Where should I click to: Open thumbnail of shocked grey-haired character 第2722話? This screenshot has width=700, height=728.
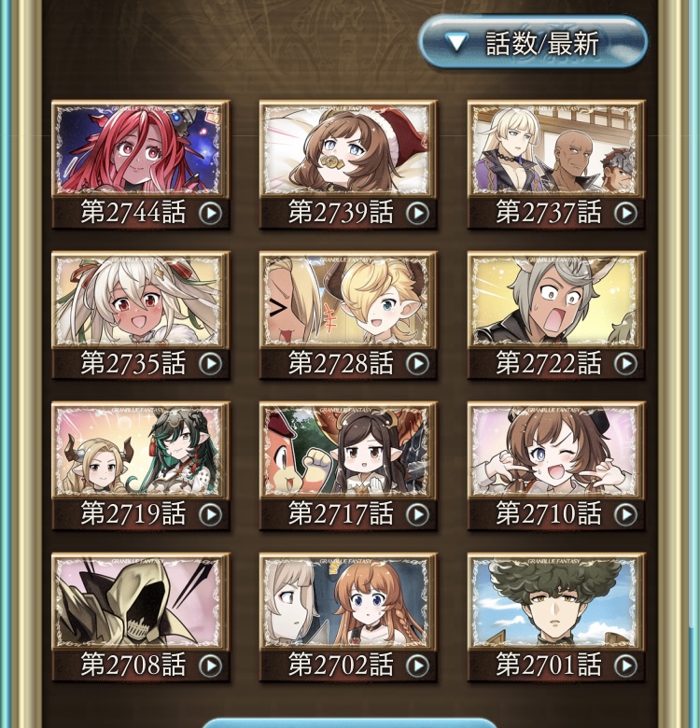click(555, 300)
